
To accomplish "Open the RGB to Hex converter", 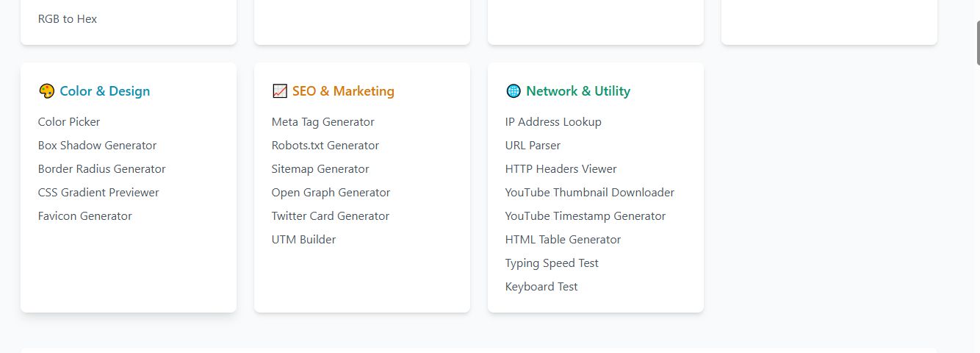I will 68,19.
